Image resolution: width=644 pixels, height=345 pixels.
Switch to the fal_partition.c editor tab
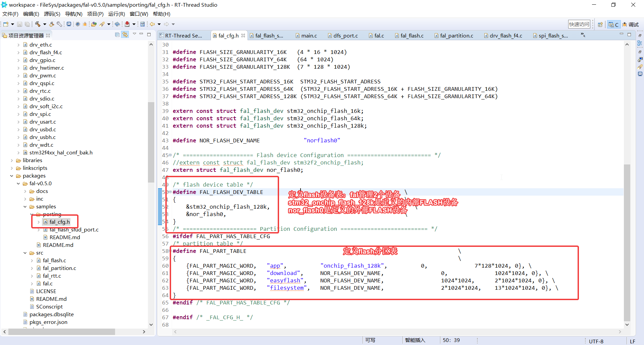454,36
